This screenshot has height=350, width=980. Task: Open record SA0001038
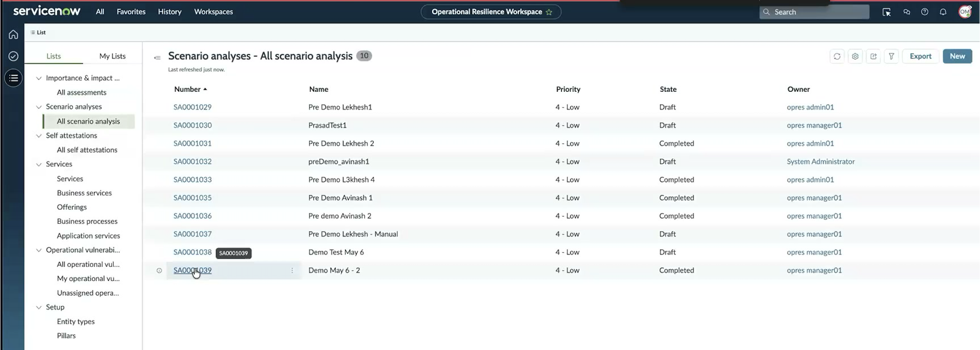click(192, 252)
